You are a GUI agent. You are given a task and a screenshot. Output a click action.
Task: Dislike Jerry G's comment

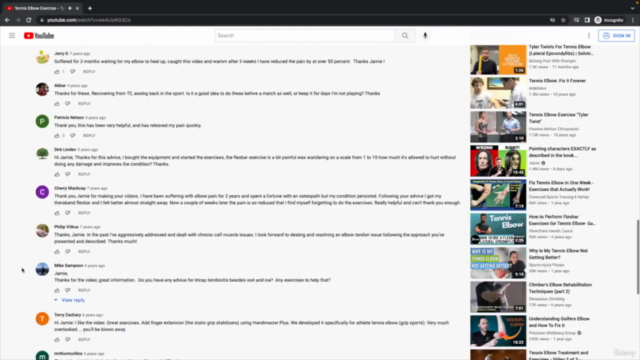pyautogui.click(x=72, y=71)
